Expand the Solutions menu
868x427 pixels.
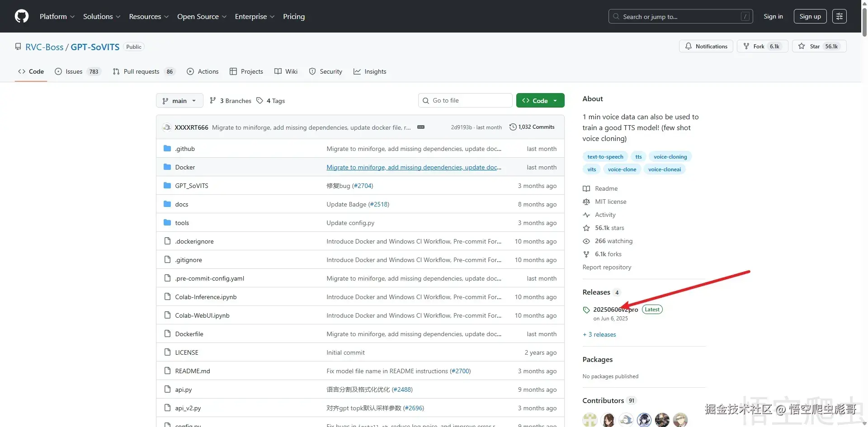click(102, 16)
